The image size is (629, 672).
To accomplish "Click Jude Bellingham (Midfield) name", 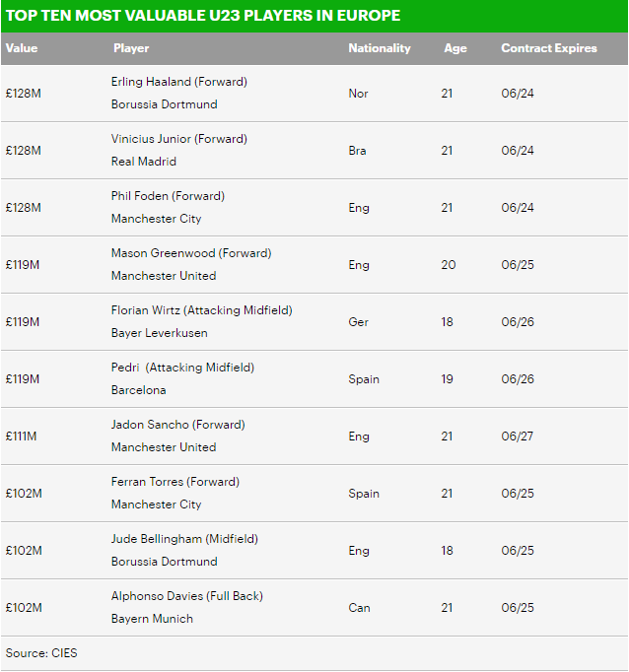I will point(185,539).
